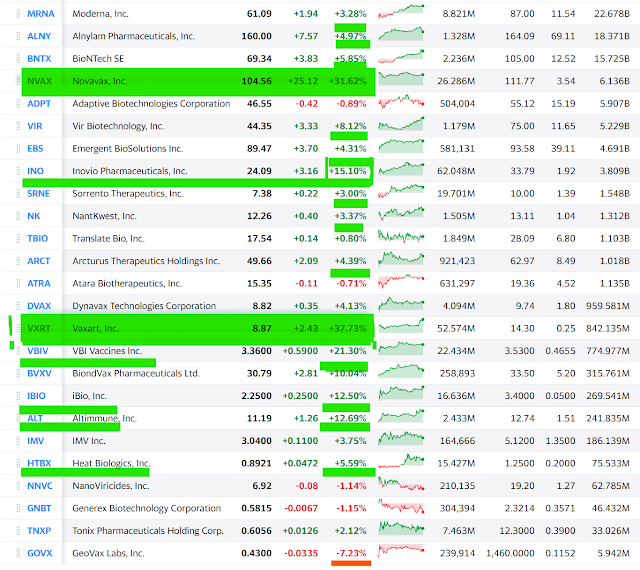Grab the drag handle for GOVX row

pos(18,553)
